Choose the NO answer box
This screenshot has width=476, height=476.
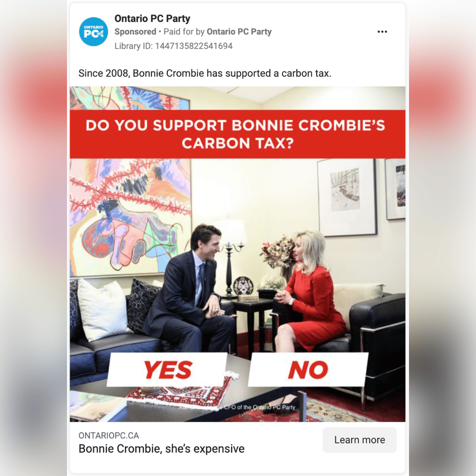(x=308, y=370)
